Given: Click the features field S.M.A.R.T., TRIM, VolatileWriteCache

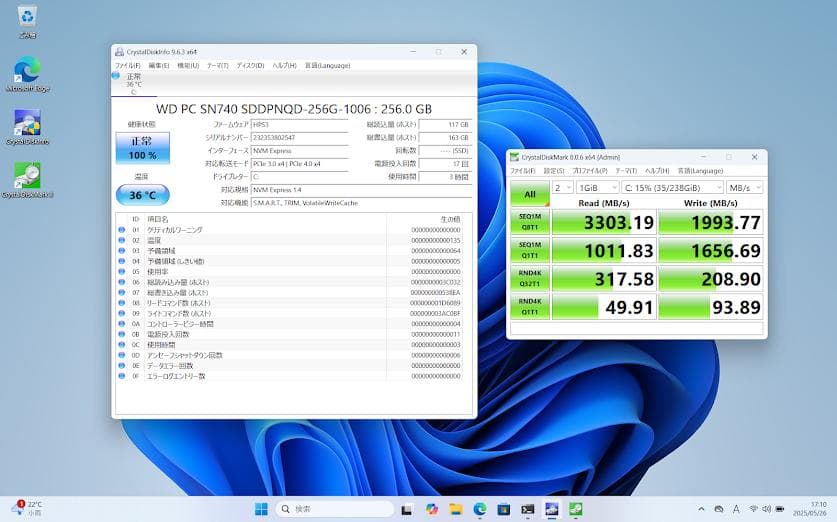Looking at the screenshot, I should coord(361,203).
